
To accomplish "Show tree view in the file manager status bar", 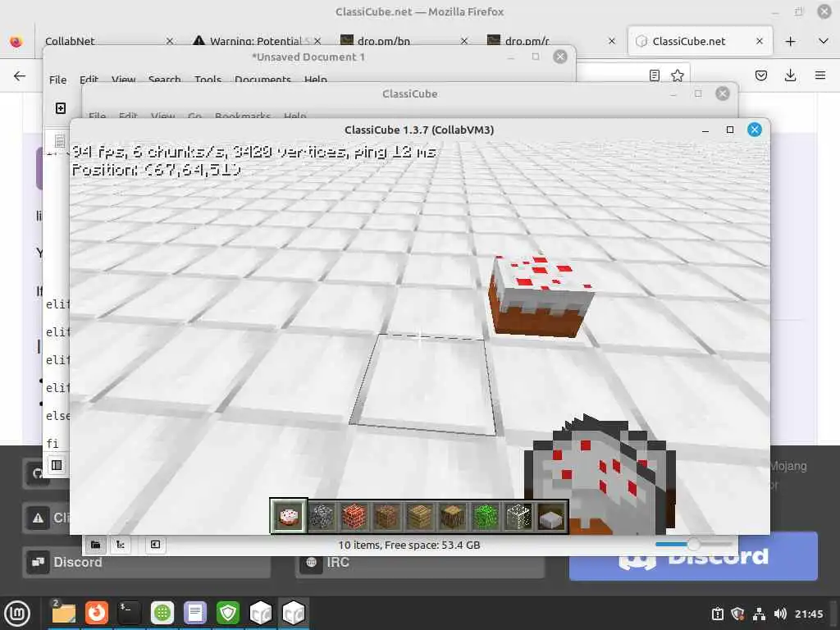I will [x=121, y=545].
